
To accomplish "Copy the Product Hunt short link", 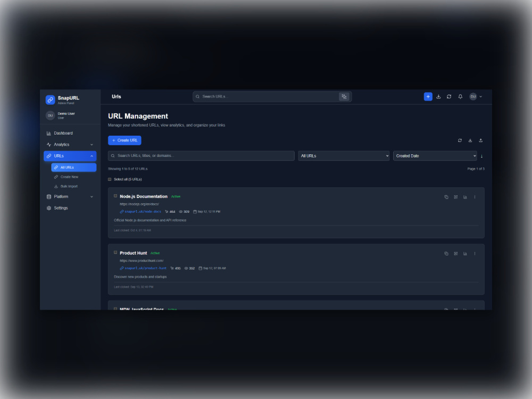I will pos(446,254).
